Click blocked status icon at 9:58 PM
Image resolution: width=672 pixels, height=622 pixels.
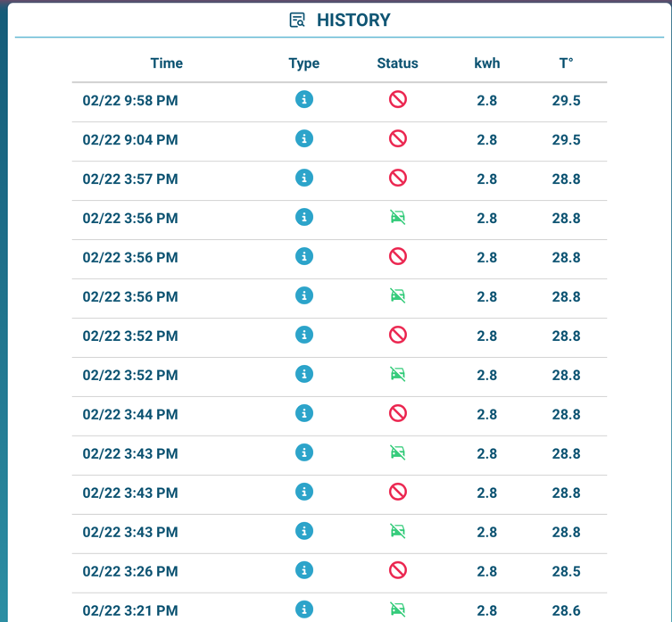(x=398, y=99)
